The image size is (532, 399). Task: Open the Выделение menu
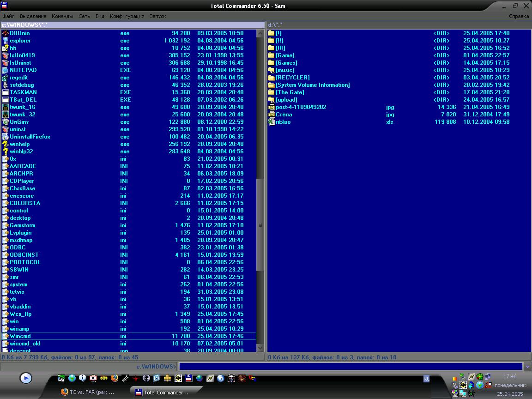(x=33, y=16)
